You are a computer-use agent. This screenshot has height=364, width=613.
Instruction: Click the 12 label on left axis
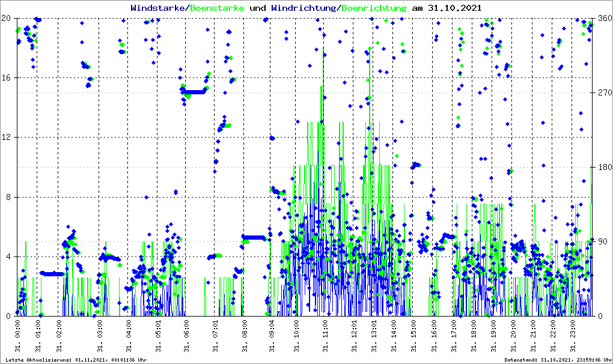(x=7, y=137)
